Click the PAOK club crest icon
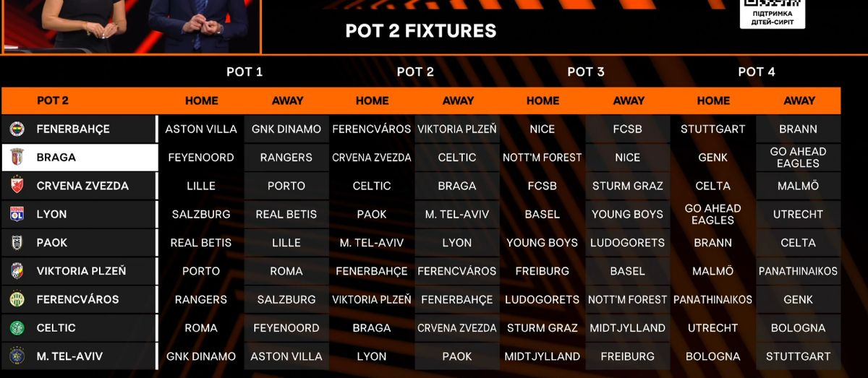The height and width of the screenshot is (378, 868). coord(17,243)
